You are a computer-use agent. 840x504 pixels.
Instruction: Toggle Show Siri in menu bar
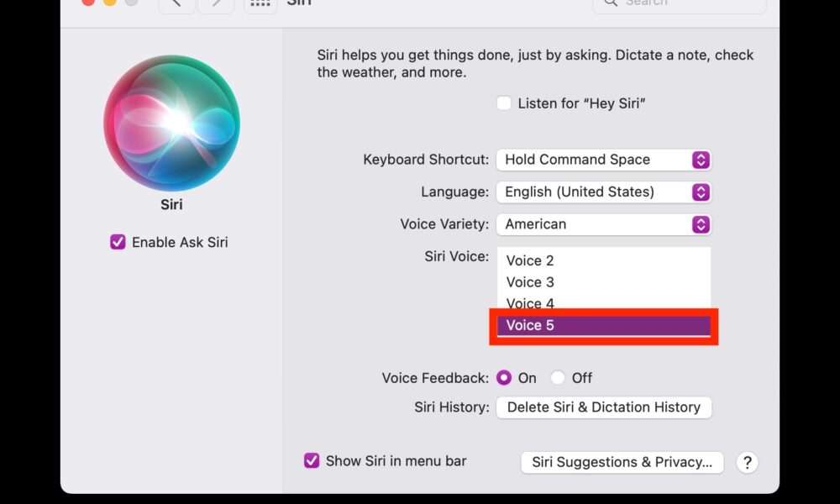pos(312,460)
